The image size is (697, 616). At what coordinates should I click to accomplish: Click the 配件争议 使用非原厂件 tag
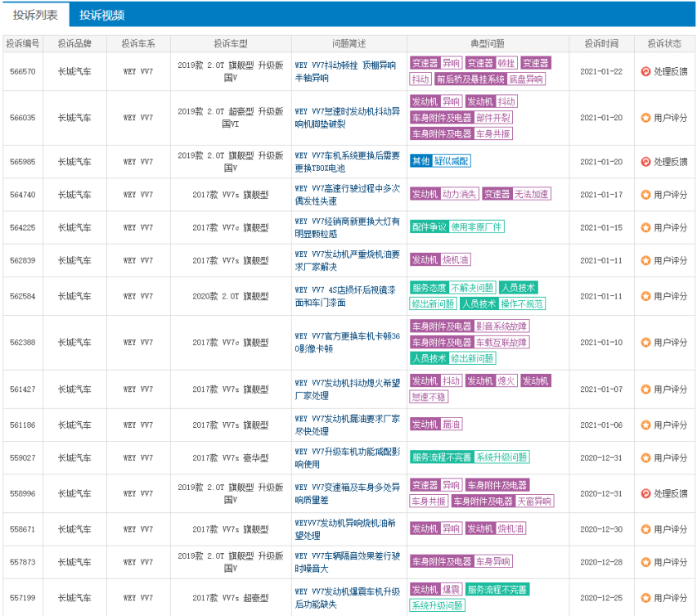[x=457, y=227]
